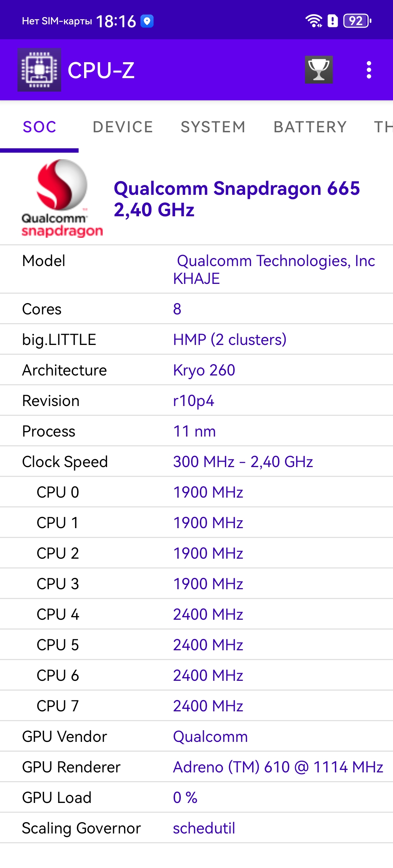Tap the SIM alert status icon
The image size is (393, 868).
(x=333, y=21)
